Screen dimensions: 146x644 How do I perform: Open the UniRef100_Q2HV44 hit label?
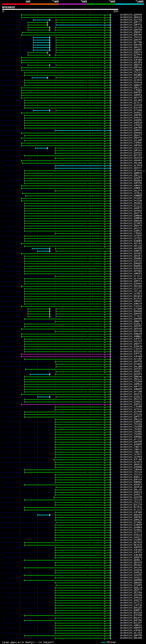tap(131, 15)
